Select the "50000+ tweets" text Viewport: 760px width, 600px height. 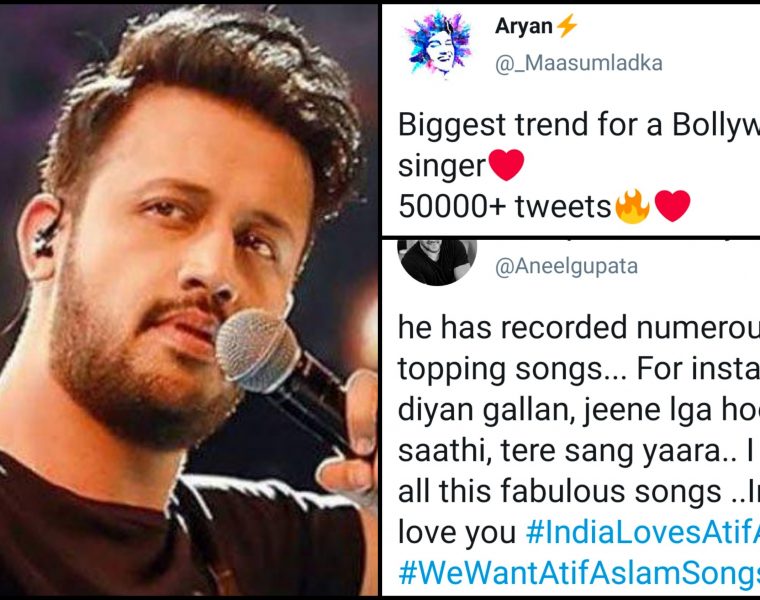coord(505,206)
